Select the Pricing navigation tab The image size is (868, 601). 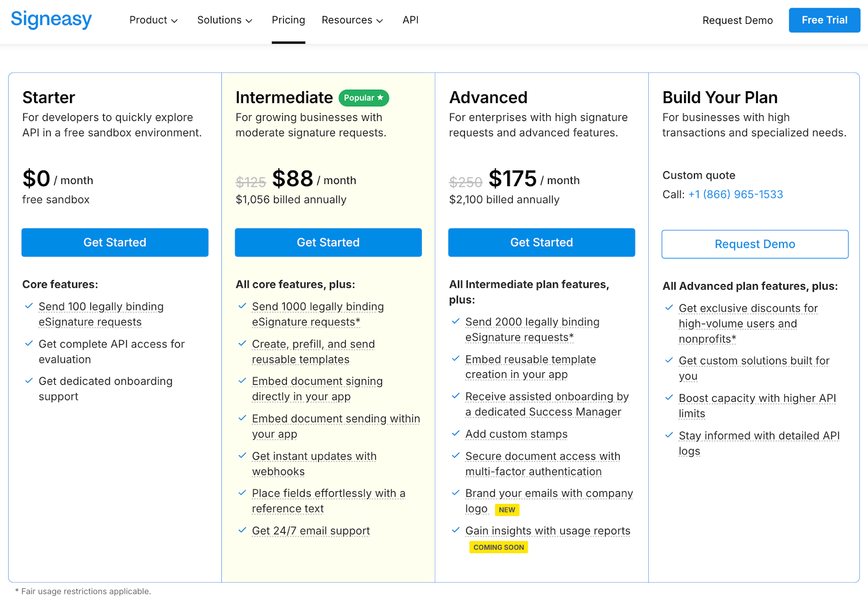pyautogui.click(x=288, y=20)
